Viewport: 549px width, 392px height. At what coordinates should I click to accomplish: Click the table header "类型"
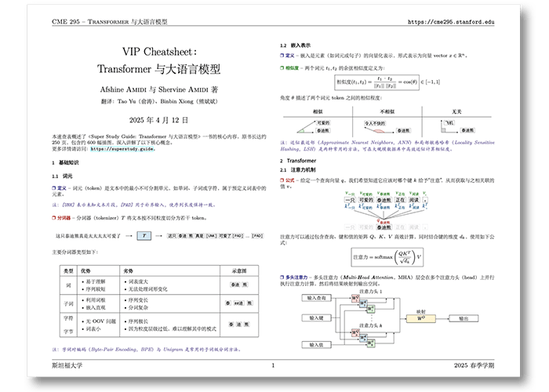[x=69, y=271]
